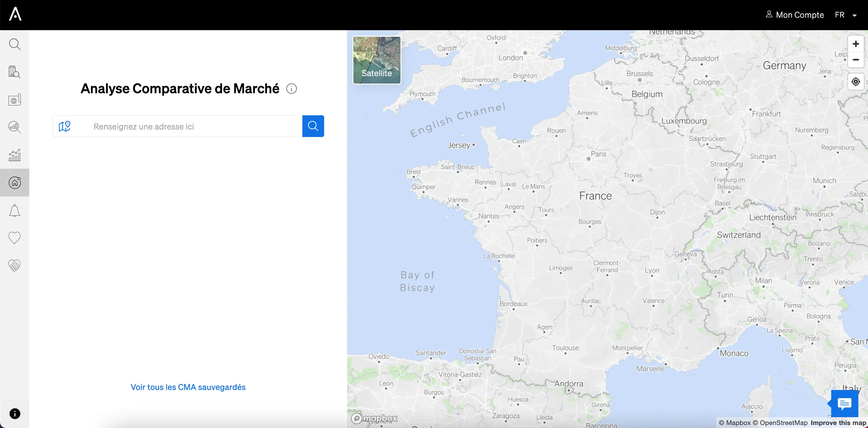Image resolution: width=868 pixels, height=428 pixels.
Task: Click the geolocate target button on map
Action: (x=855, y=82)
